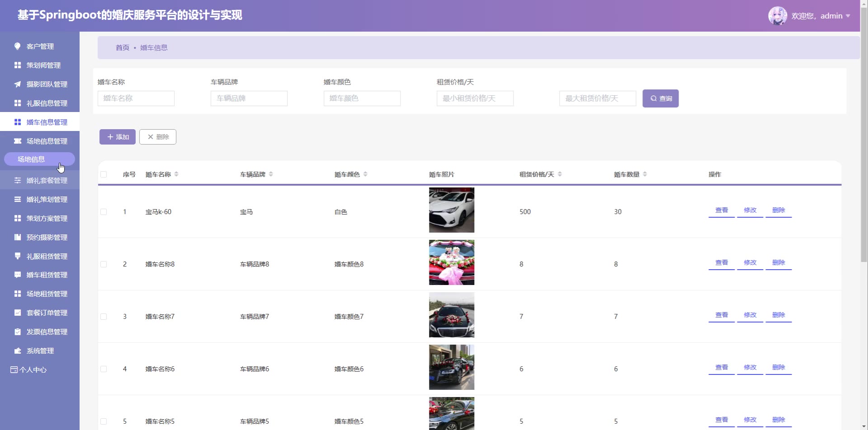The height and width of the screenshot is (430, 868).
Task: Select the checkbox for 婚车名称7 row
Action: [x=104, y=317]
